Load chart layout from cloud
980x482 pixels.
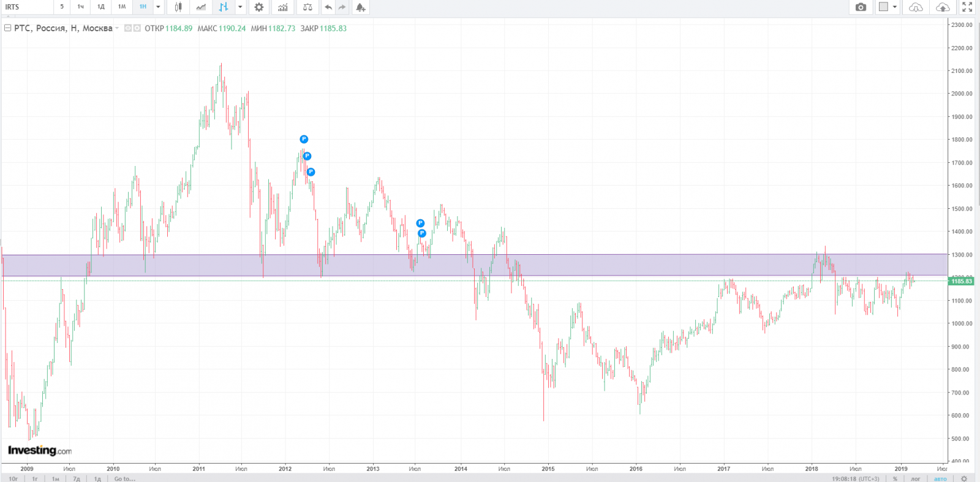[x=916, y=7]
